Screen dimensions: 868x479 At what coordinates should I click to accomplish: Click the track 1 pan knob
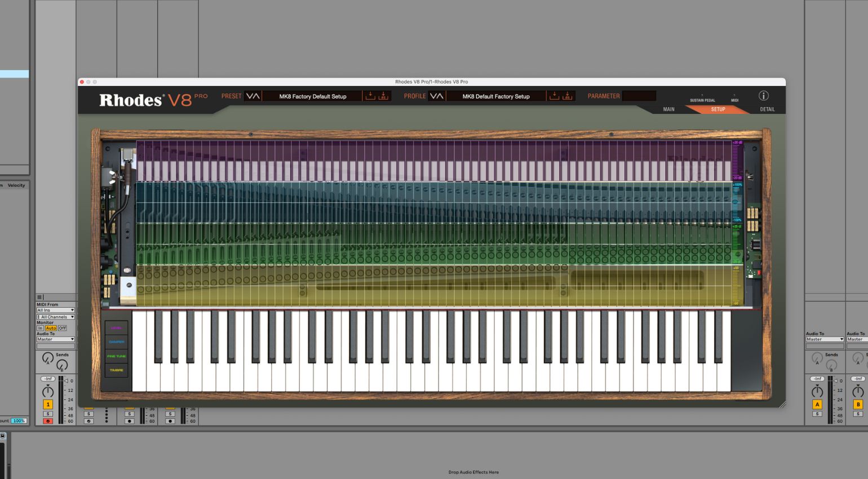[x=48, y=392]
